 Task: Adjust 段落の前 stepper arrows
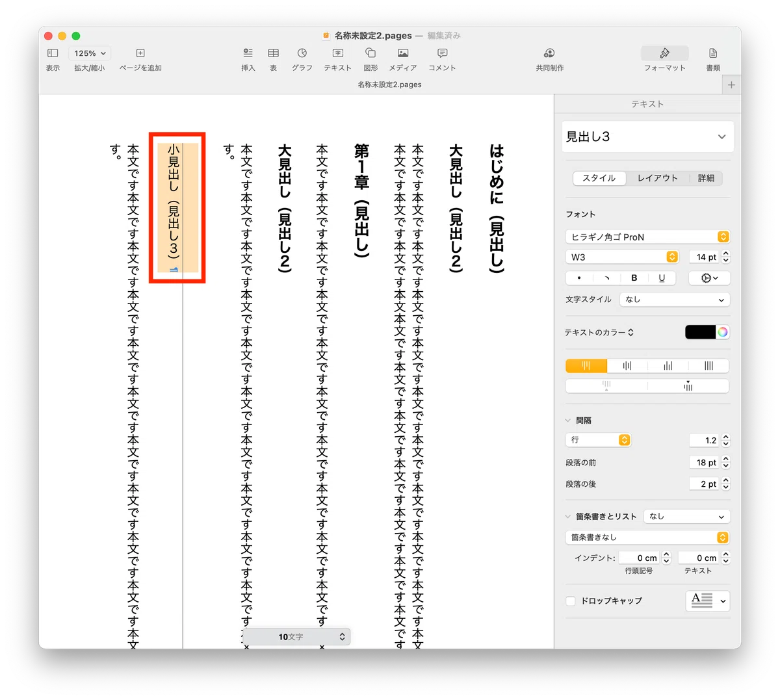pyautogui.click(x=726, y=463)
